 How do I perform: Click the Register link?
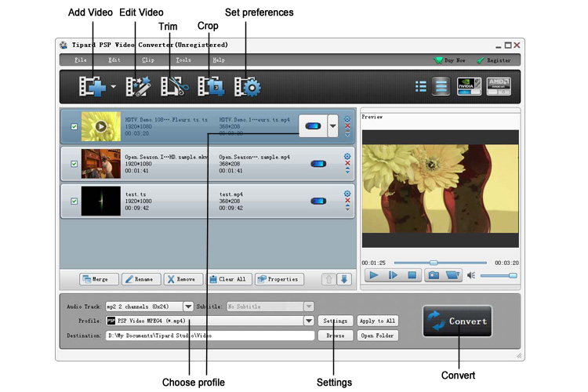click(x=494, y=60)
